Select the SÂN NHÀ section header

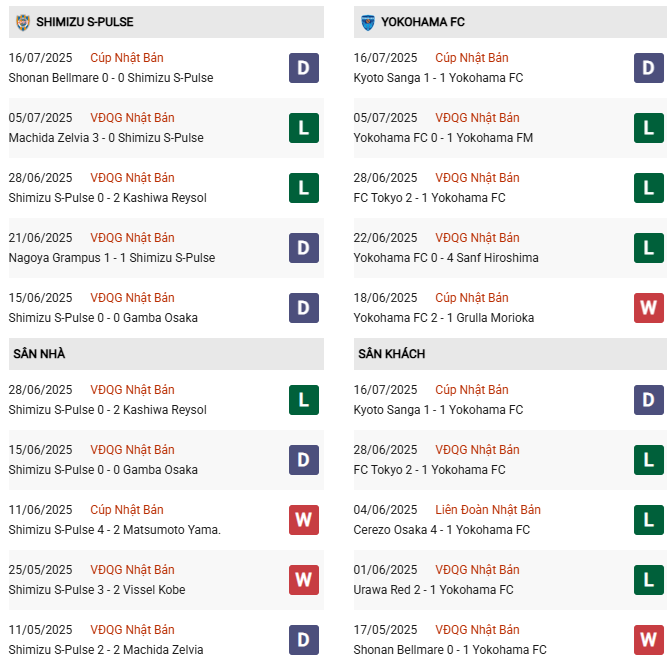39,354
